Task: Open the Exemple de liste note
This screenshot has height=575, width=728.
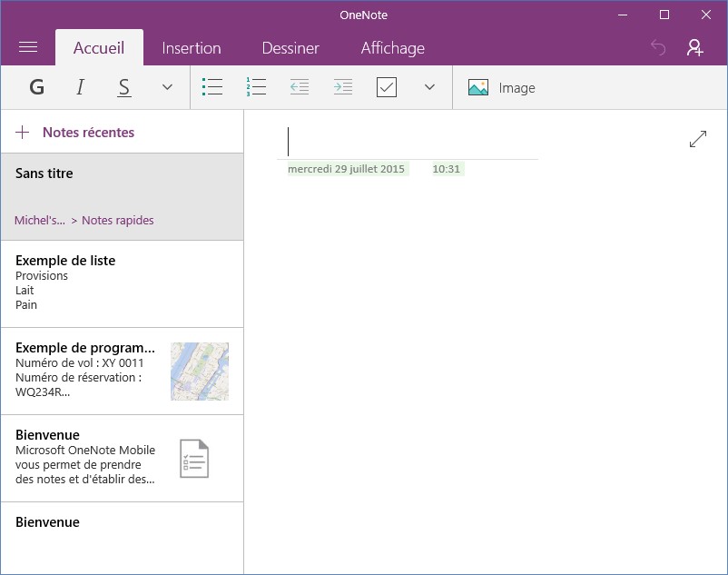Action: 122,283
